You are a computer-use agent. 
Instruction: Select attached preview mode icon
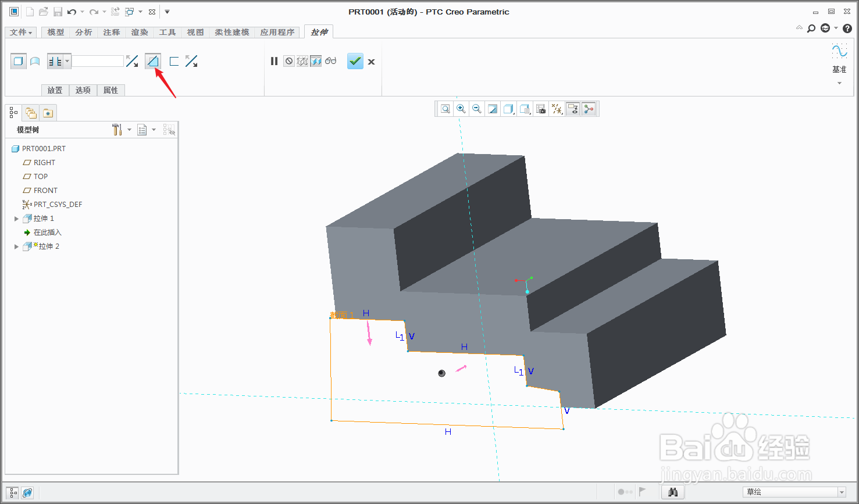pyautogui.click(x=316, y=61)
